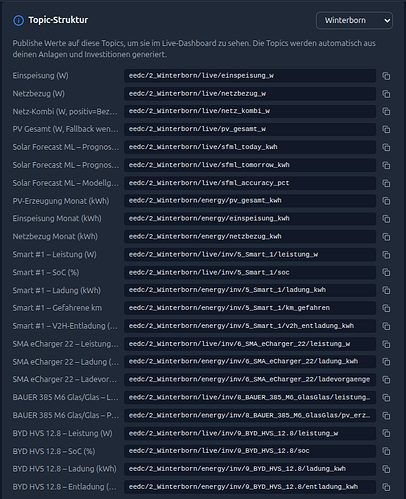Open the Winterborn system dropdown
The width and height of the screenshot is (406, 499).
click(x=354, y=21)
